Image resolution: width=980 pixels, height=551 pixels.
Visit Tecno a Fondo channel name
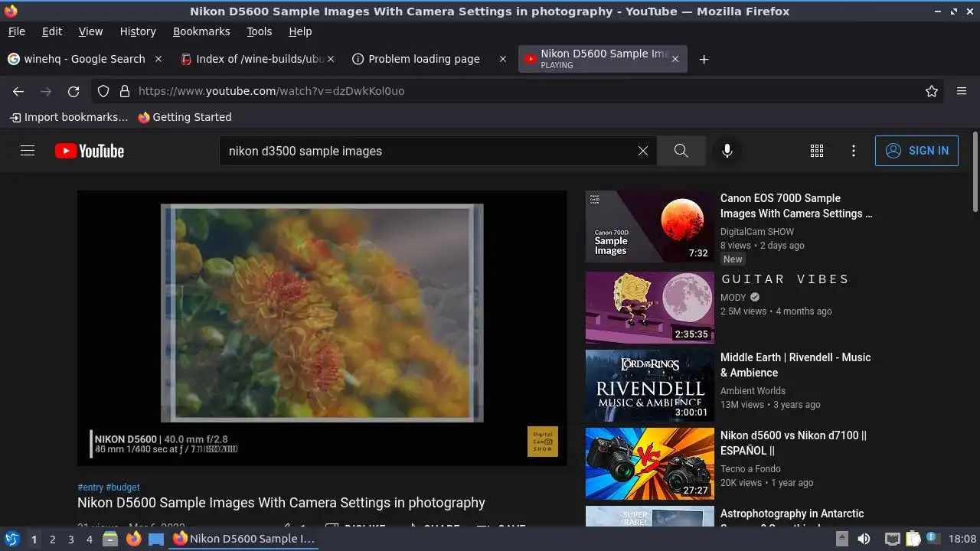click(750, 469)
